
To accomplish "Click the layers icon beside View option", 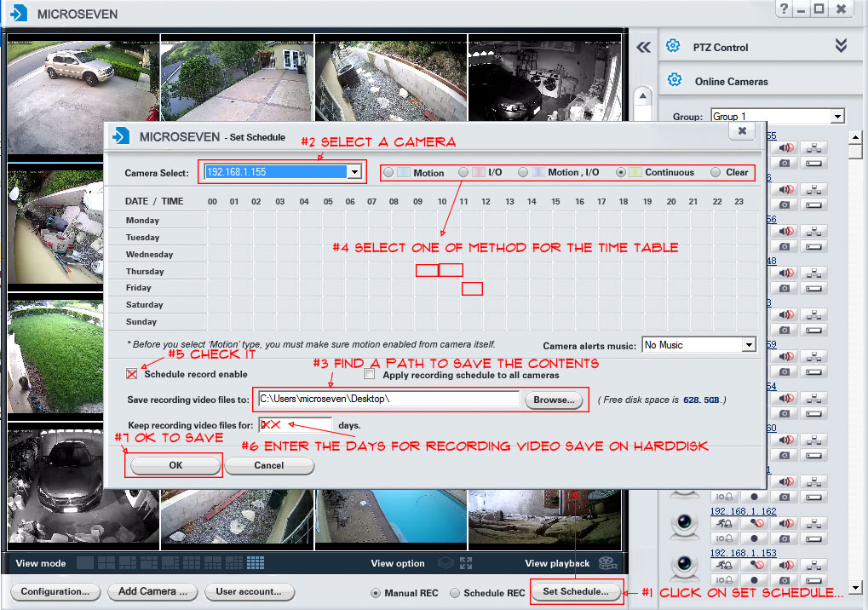I will [445, 563].
